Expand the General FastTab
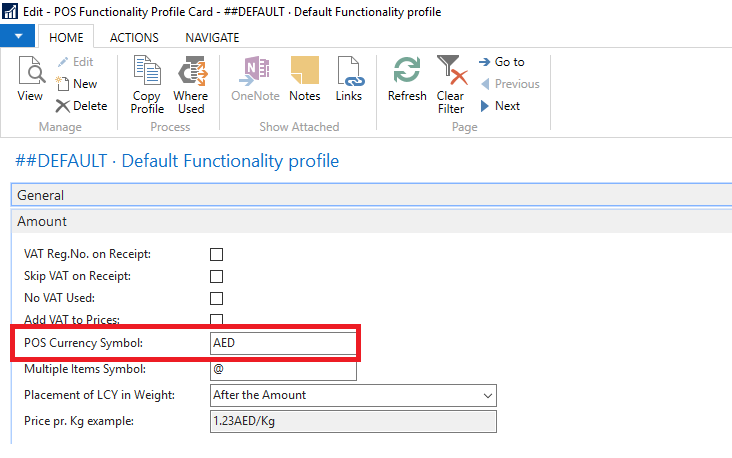This screenshot has width=732, height=458. click(371, 195)
